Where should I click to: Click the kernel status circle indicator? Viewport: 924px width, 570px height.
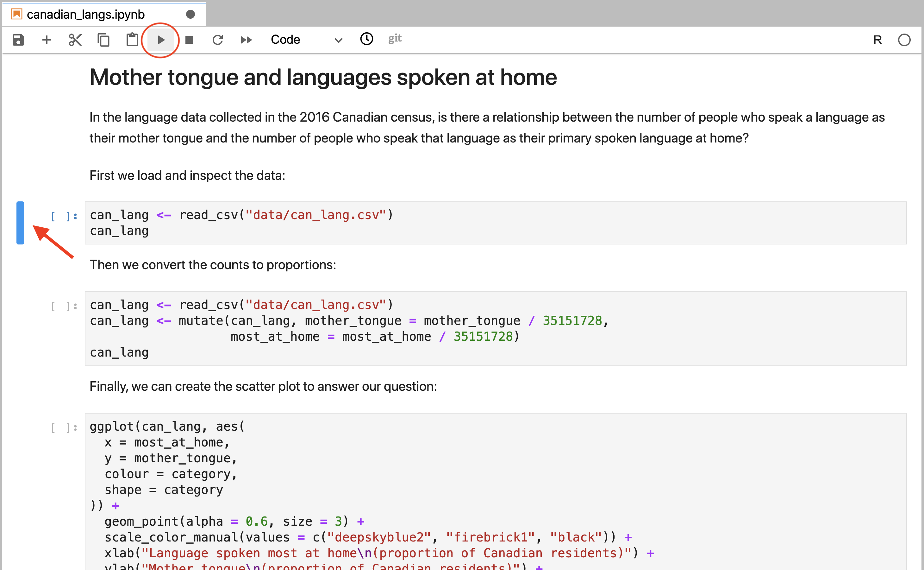pos(904,40)
